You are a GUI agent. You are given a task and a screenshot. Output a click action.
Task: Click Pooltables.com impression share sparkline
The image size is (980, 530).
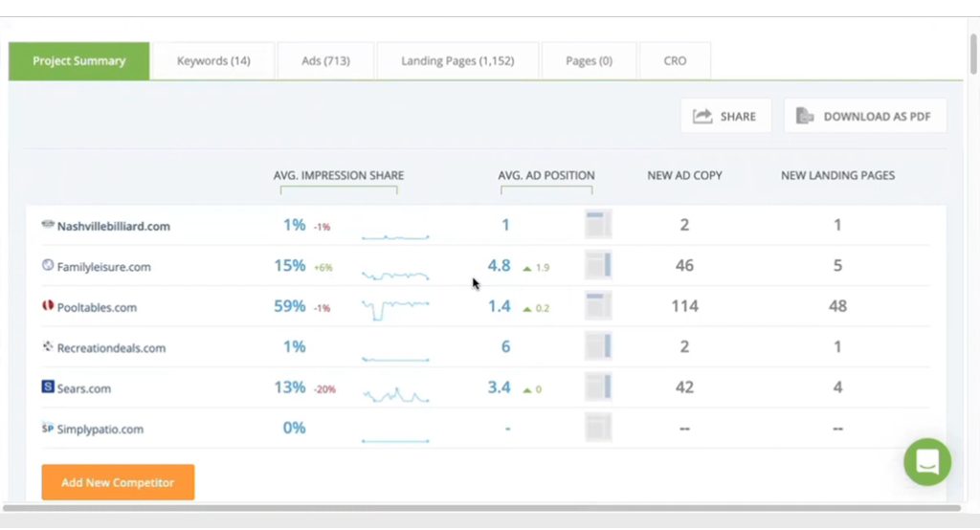[395, 309]
